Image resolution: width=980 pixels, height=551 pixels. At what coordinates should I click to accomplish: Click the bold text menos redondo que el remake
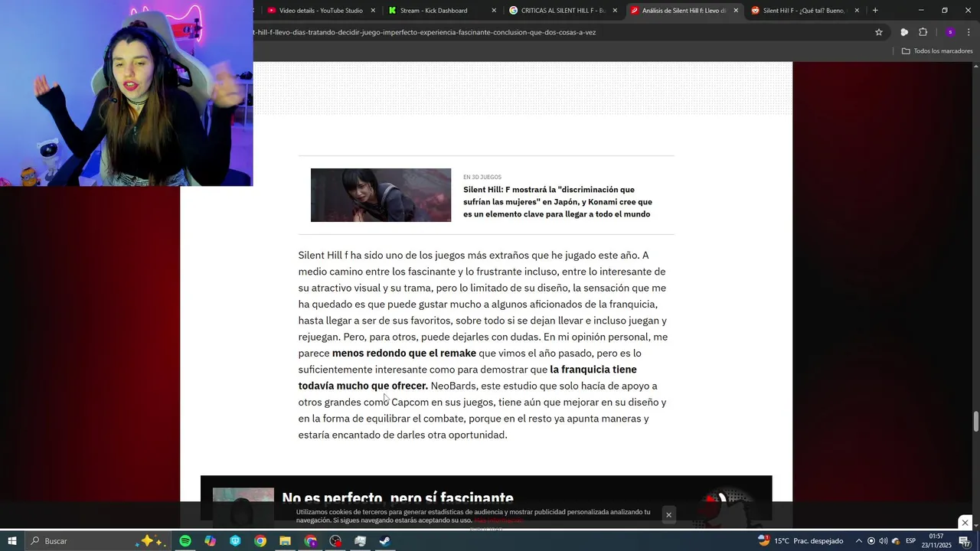(x=404, y=354)
